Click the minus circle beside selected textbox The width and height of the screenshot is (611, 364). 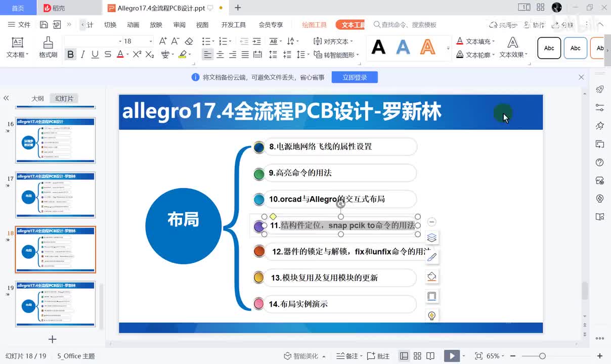[431, 221]
